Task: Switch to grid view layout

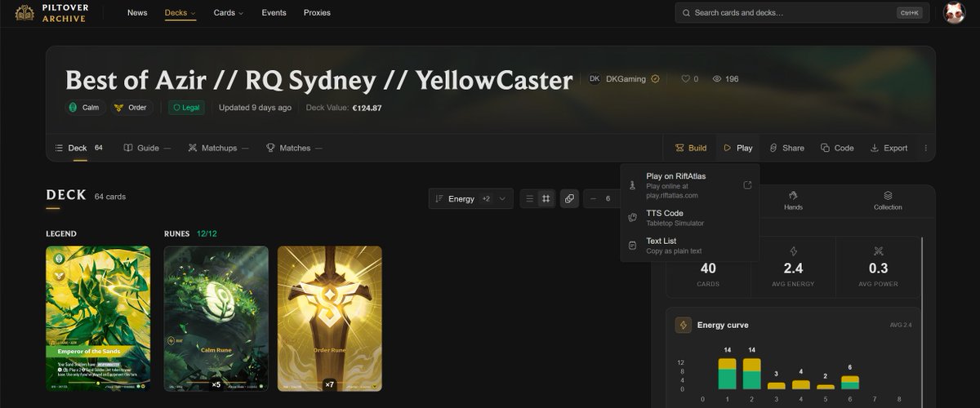Action: coord(546,198)
